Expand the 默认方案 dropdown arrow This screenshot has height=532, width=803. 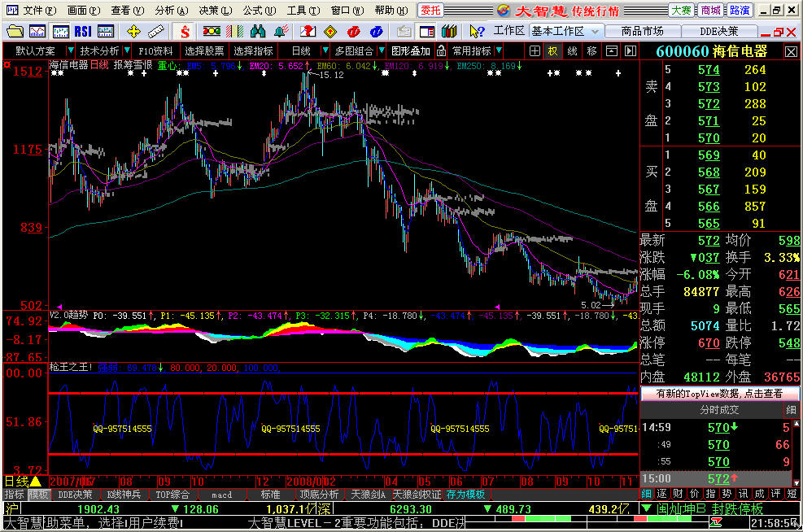[71, 50]
